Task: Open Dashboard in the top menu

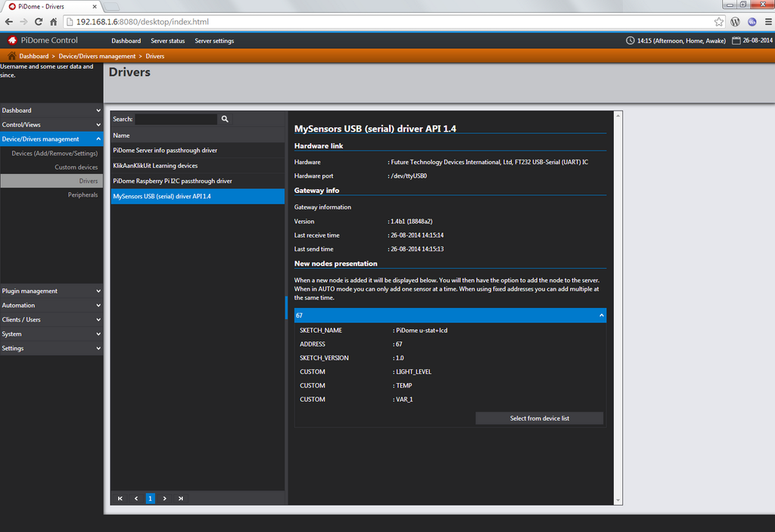Action: pyautogui.click(x=126, y=41)
